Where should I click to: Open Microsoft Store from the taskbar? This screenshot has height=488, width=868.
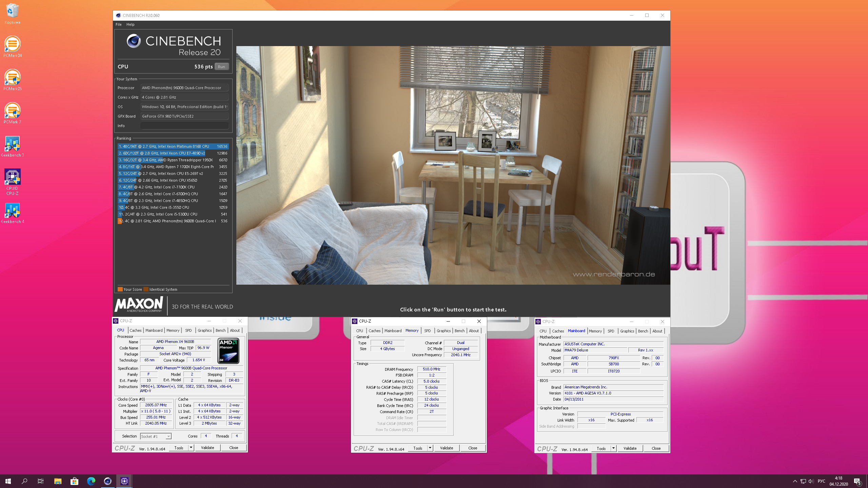74,481
